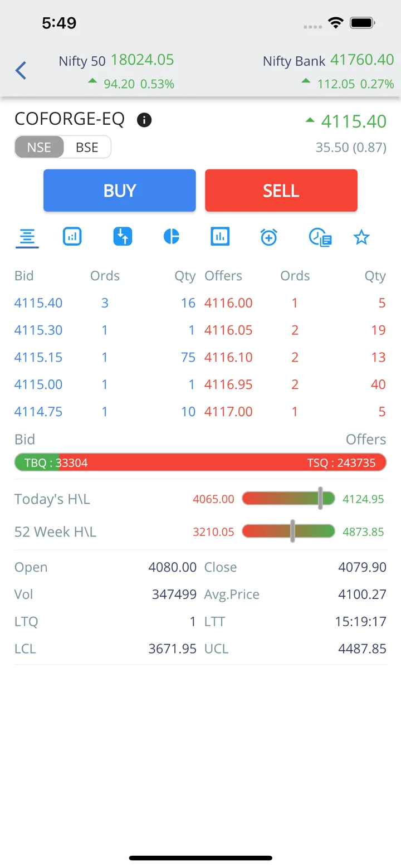Viewport: 401px width, 868px height.
Task: Select bid price 4114.75
Action: (38, 412)
